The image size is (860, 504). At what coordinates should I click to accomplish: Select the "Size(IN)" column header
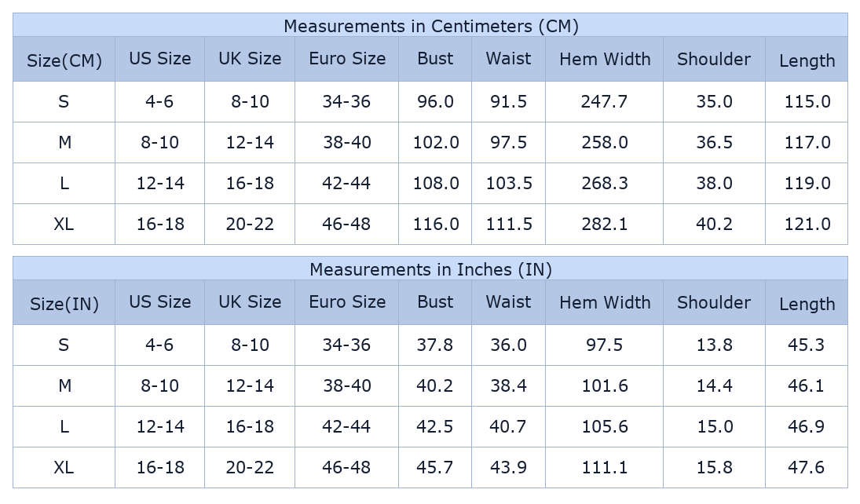click(x=64, y=304)
